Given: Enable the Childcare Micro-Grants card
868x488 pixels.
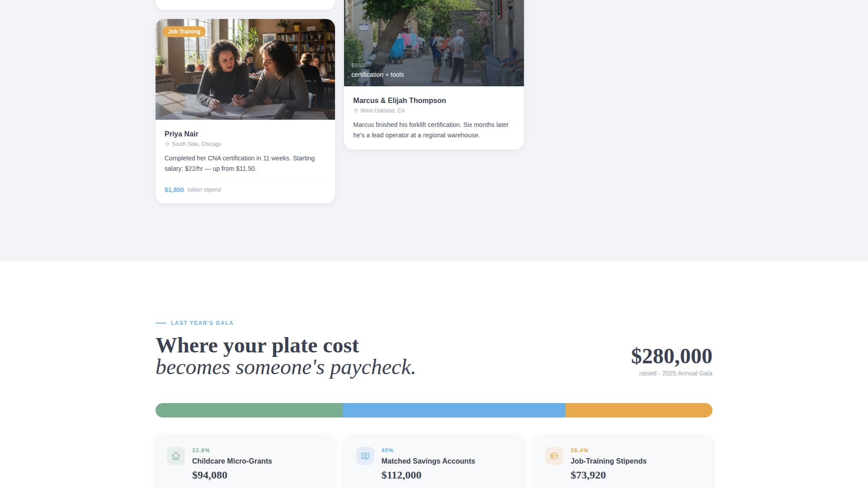Looking at the screenshot, I should pos(245,462).
